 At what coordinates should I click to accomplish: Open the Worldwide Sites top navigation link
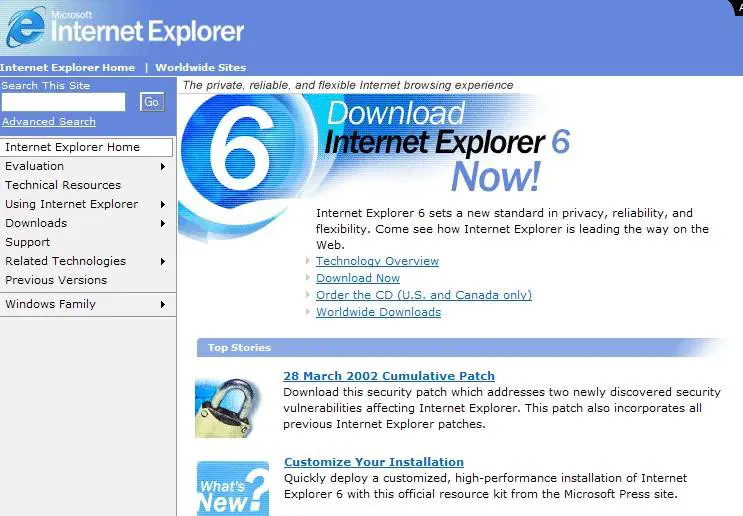(x=200, y=68)
